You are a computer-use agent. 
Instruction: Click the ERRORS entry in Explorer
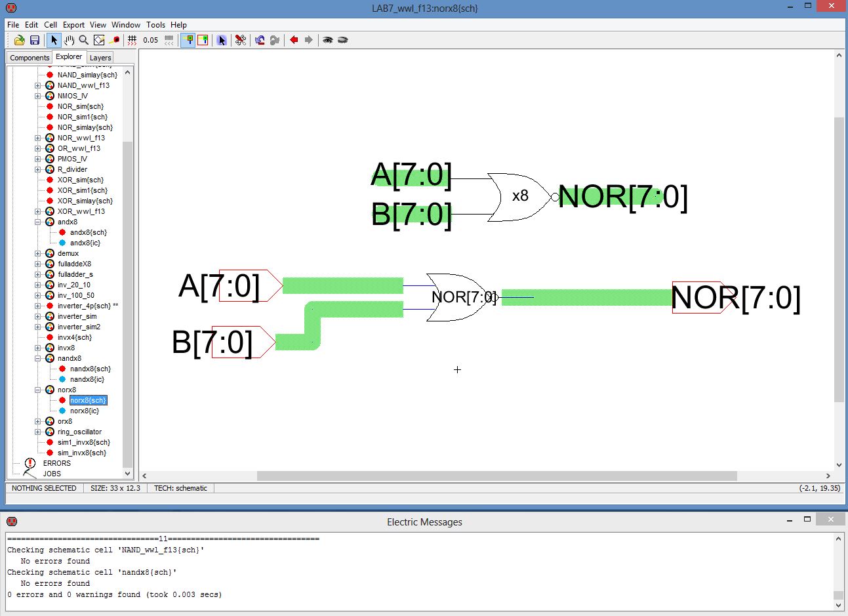[x=56, y=463]
